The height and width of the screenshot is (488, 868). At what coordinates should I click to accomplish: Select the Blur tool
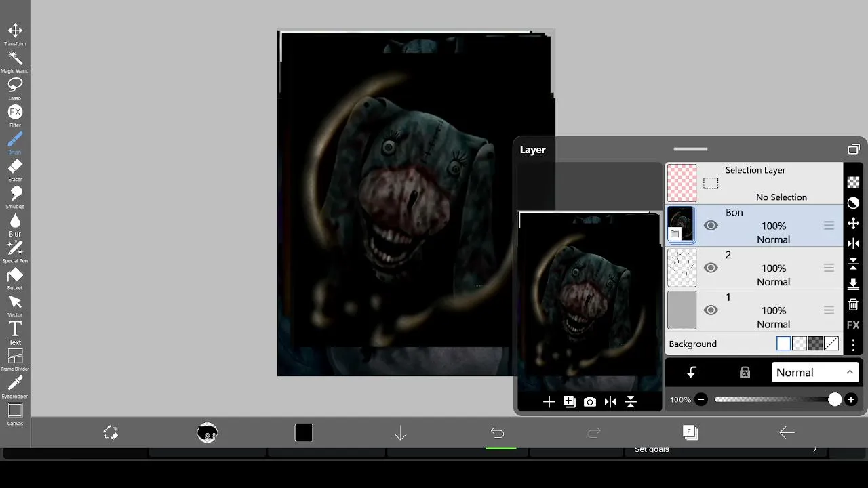click(15, 224)
